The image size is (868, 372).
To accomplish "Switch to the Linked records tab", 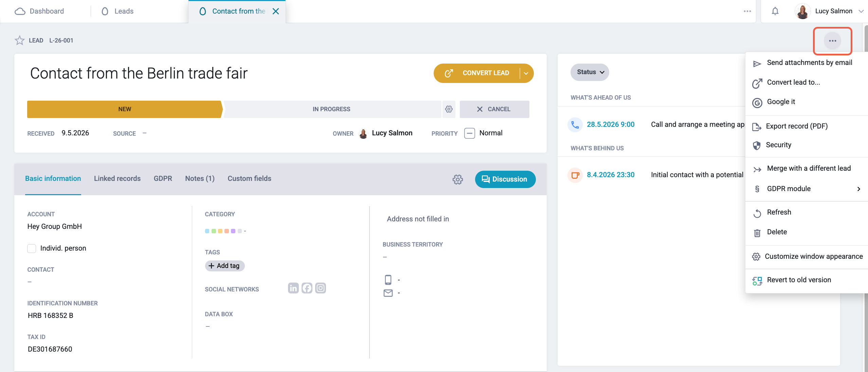I will [x=117, y=179].
